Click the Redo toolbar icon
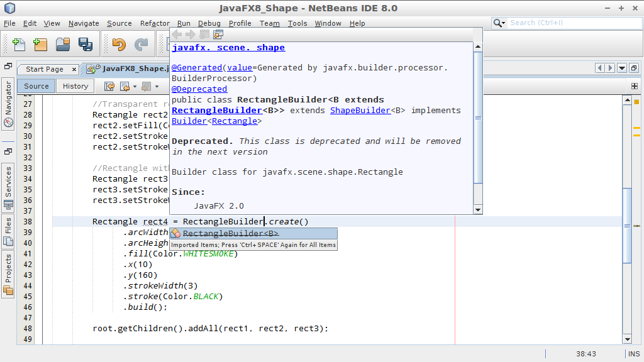This screenshot has width=644, height=362. (x=141, y=44)
